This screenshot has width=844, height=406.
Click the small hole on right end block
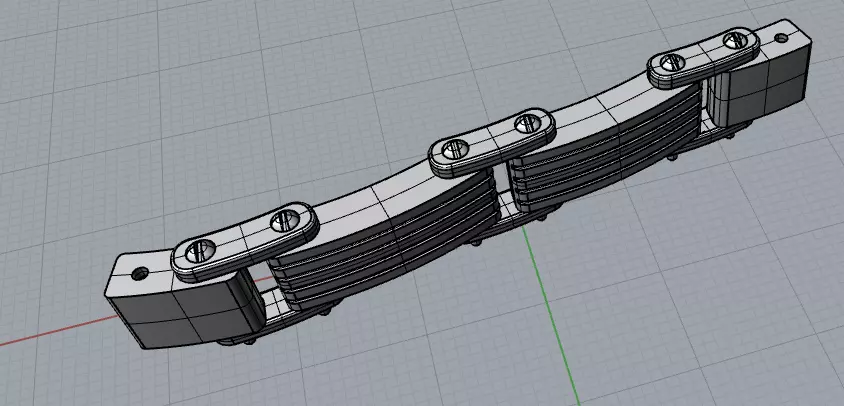coord(780,38)
